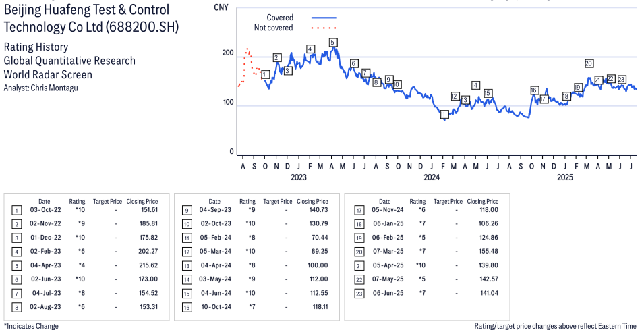Select chart marker 11 at the price low
Viewport: 644px width, 330px height.
point(444,115)
